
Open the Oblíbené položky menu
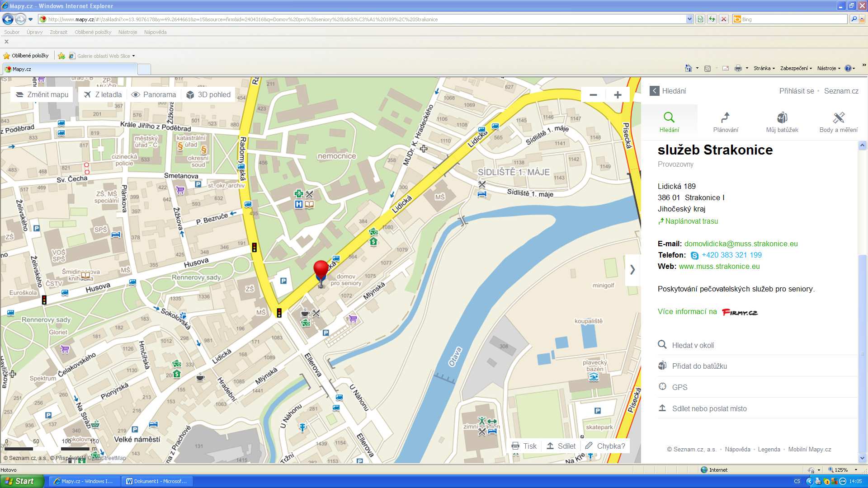click(x=93, y=32)
